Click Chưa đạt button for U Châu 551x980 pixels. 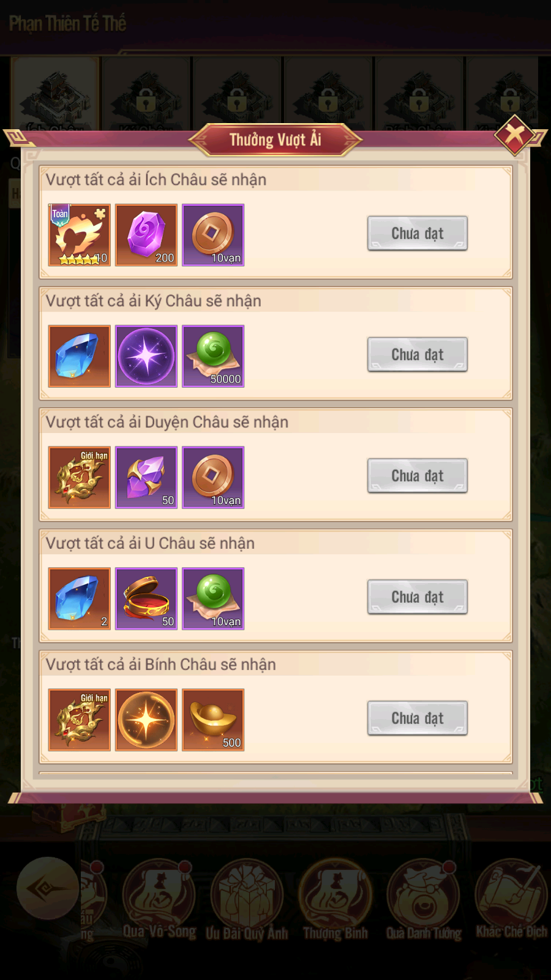418,597
